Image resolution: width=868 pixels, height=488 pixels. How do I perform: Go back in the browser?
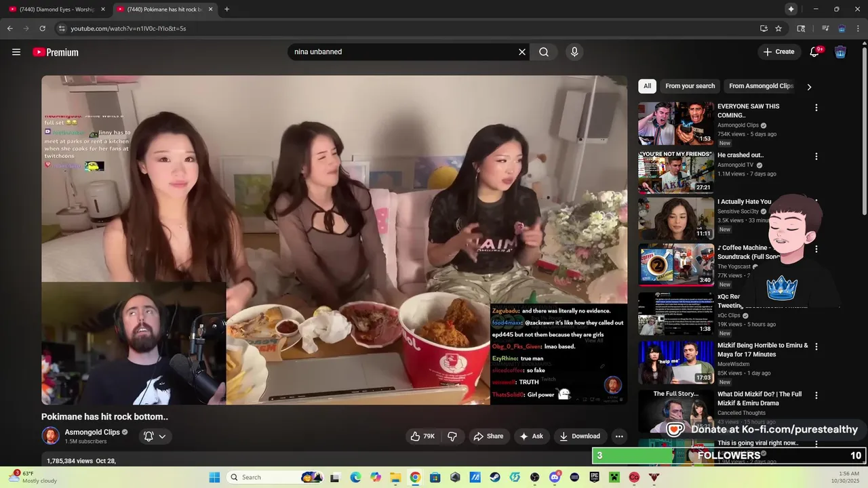click(10, 28)
